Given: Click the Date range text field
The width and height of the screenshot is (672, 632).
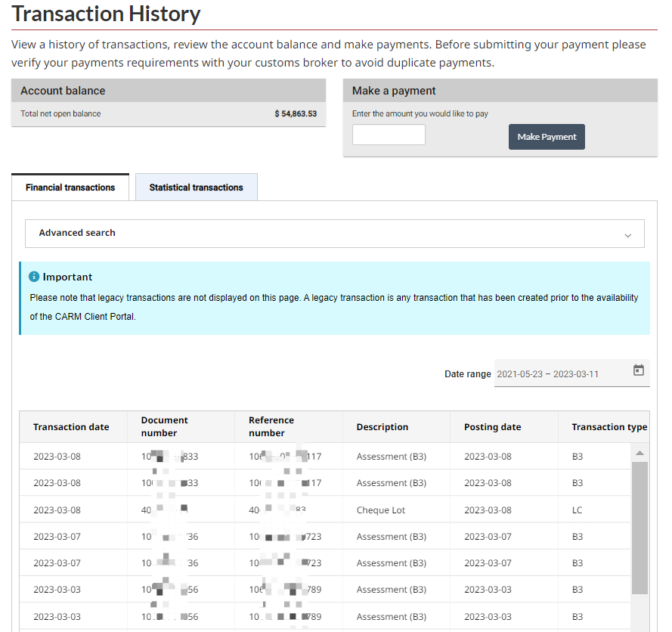Looking at the screenshot, I should [559, 374].
